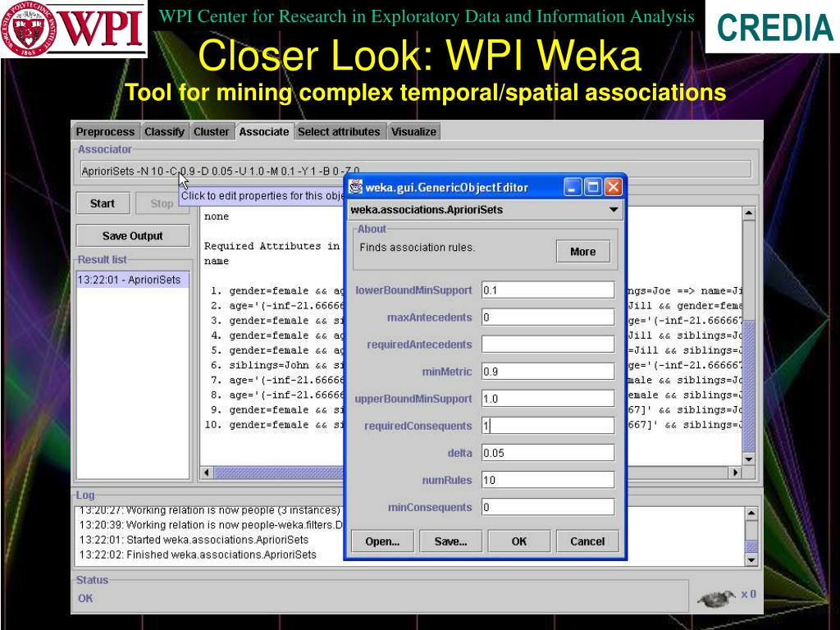Viewport: 840px width, 630px height.
Task: Click Log panel scroll down arrow
Action: coord(751,559)
